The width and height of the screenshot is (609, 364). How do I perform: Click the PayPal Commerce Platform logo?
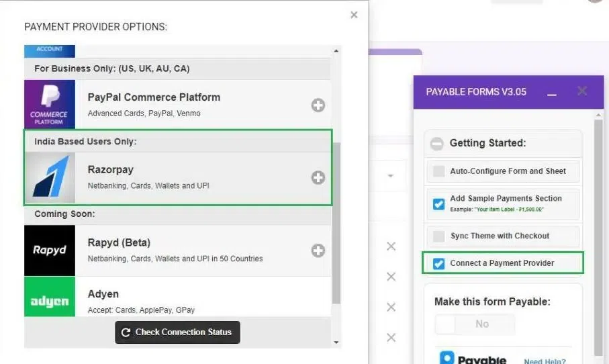pyautogui.click(x=50, y=105)
